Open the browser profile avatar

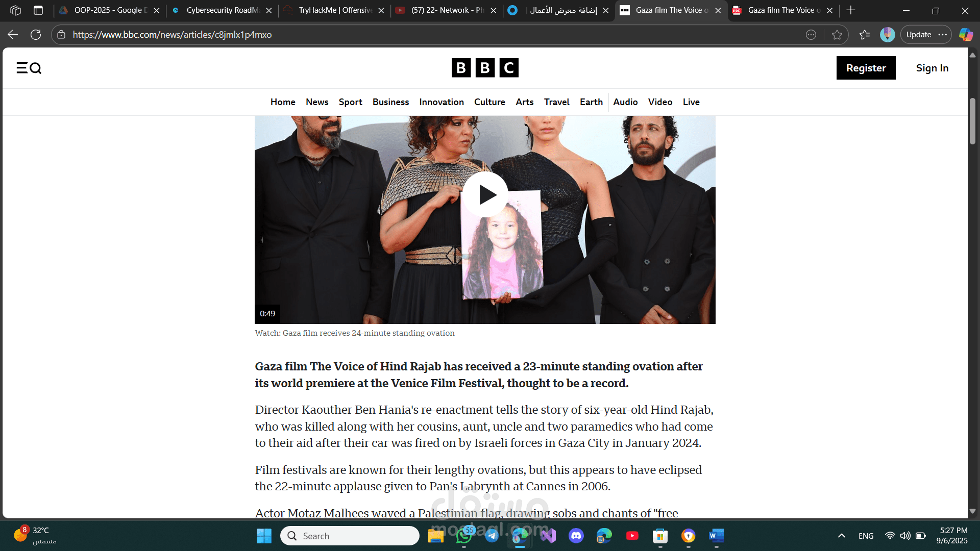coord(888,35)
